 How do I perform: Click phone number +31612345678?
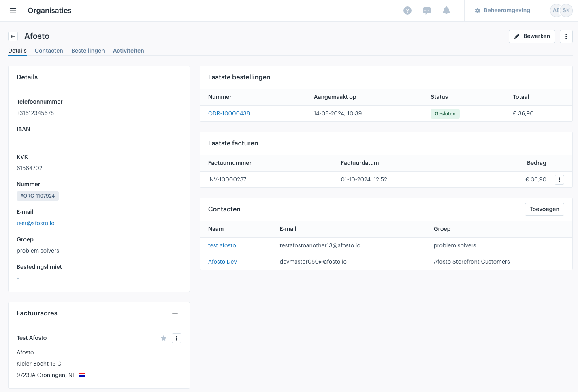click(35, 113)
